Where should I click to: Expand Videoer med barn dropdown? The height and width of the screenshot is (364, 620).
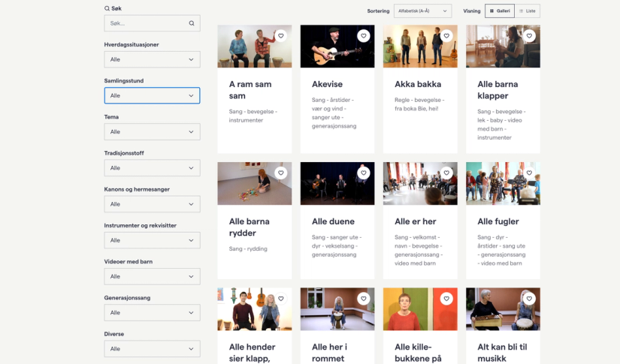[153, 277]
